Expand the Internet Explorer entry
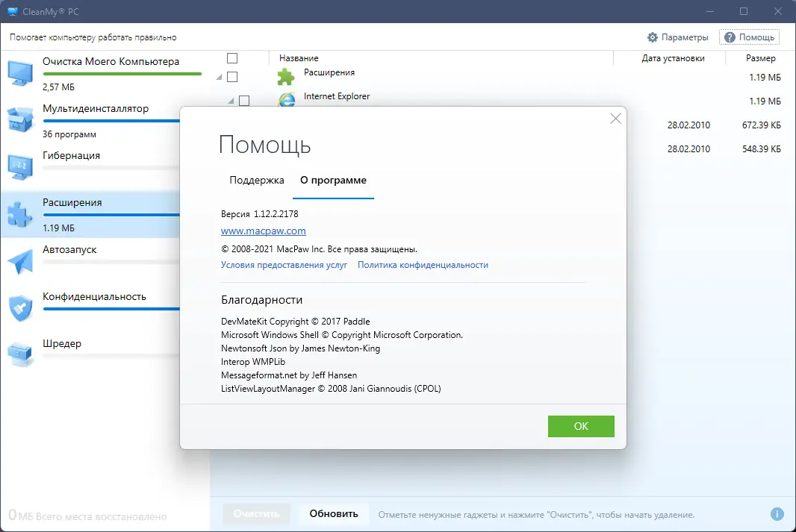 click(231, 100)
